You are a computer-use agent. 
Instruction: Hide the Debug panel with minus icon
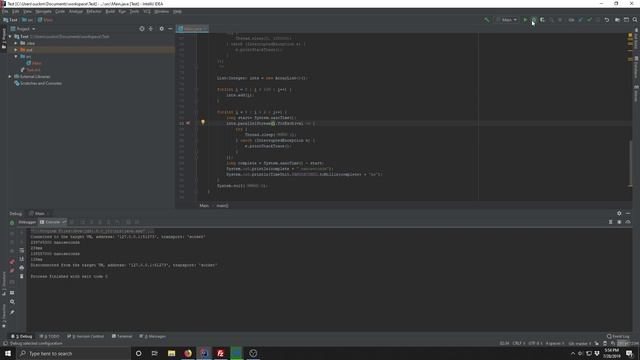point(628,213)
